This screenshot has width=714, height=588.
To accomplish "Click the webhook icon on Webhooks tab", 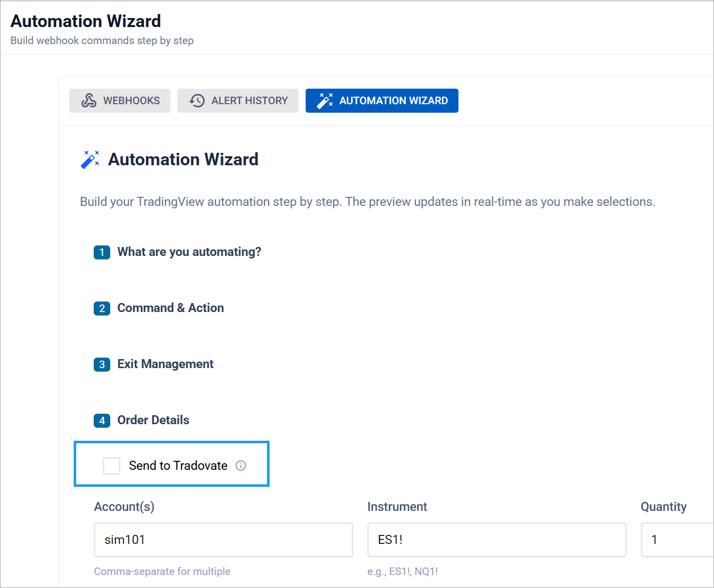I will click(89, 101).
